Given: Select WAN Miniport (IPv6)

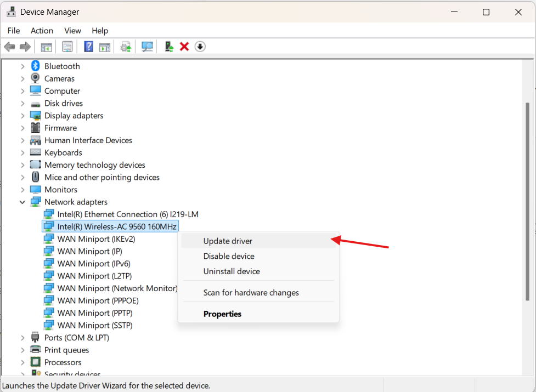Looking at the screenshot, I should tap(94, 263).
